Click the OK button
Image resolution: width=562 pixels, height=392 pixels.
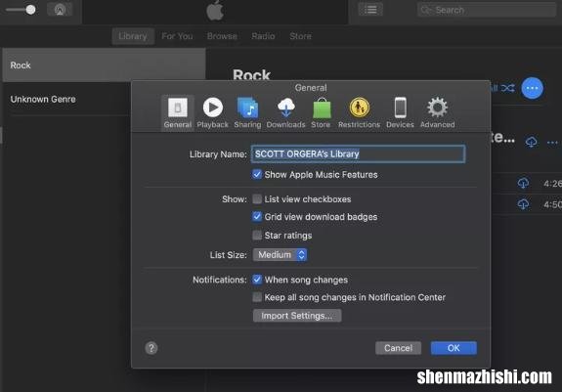click(454, 348)
